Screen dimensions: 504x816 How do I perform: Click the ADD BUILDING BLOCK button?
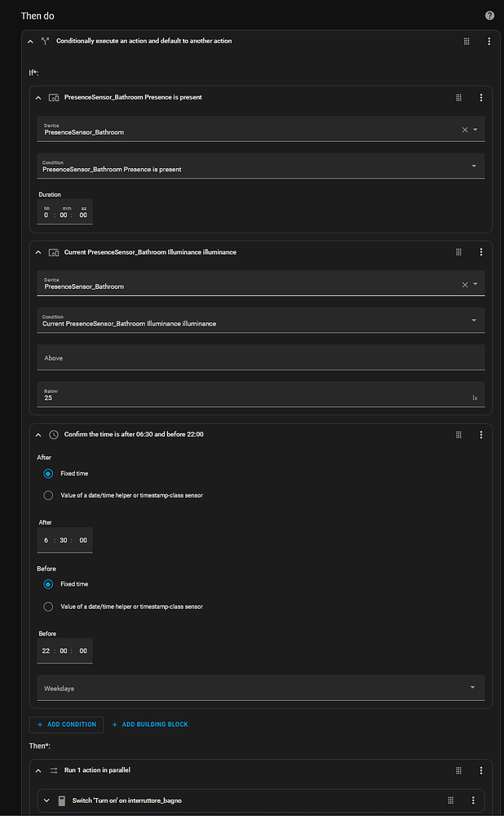[x=150, y=724]
